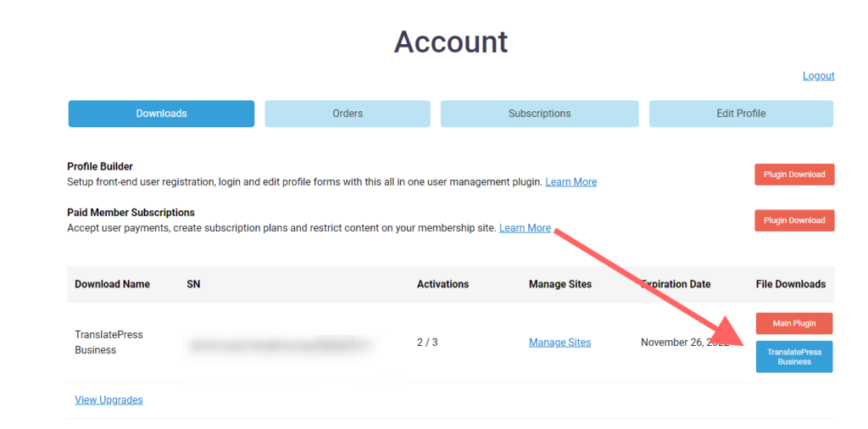Click the Activations column header
Image resolution: width=868 pixels, height=429 pixels.
click(442, 284)
